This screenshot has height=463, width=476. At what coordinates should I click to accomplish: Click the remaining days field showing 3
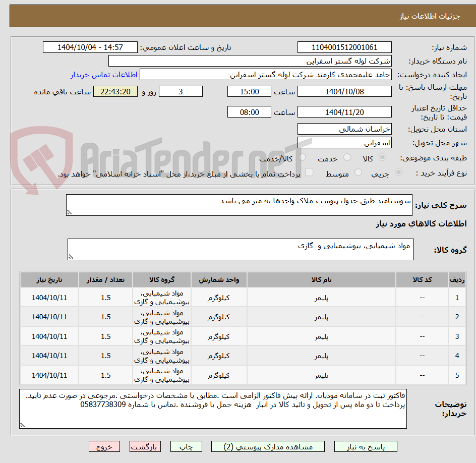point(181,91)
